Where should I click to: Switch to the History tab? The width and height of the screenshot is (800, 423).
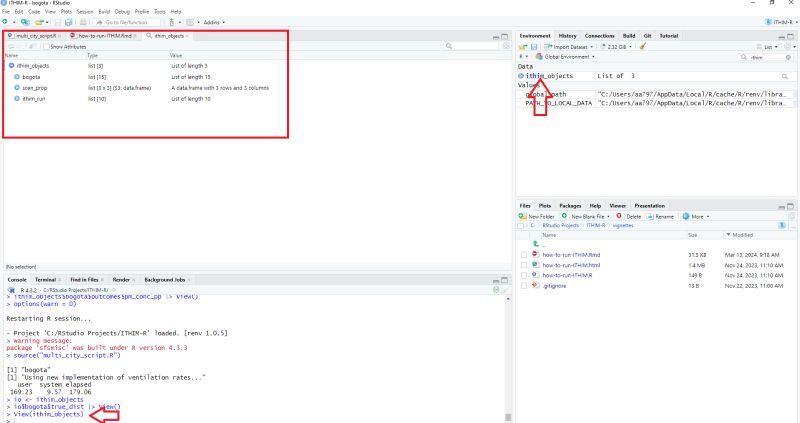point(567,36)
